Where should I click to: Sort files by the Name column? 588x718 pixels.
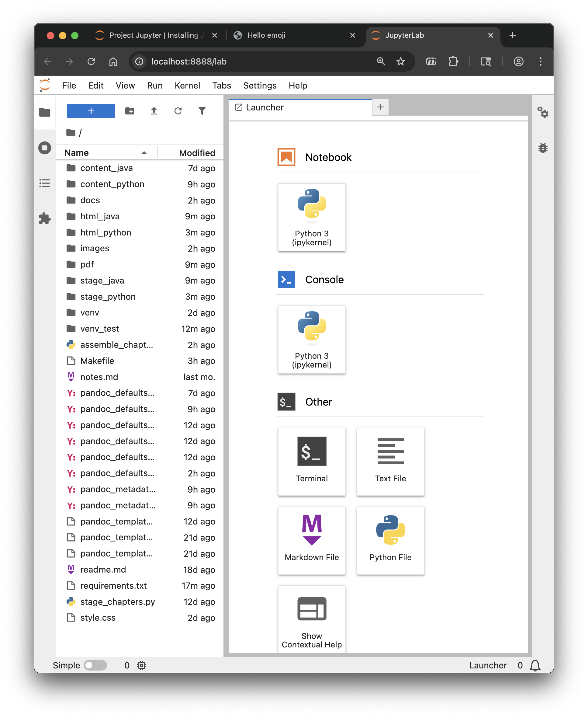[106, 152]
